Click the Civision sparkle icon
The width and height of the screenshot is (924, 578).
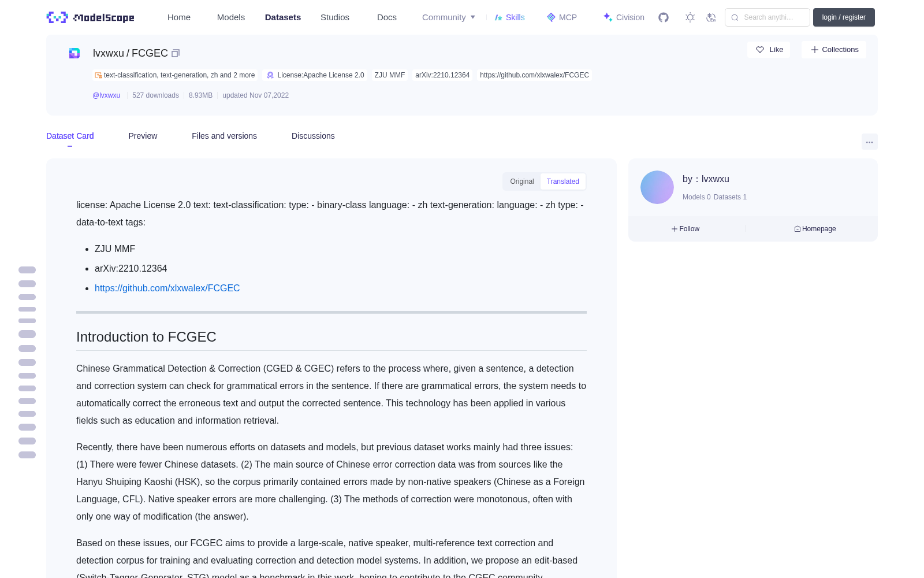pyautogui.click(x=608, y=17)
